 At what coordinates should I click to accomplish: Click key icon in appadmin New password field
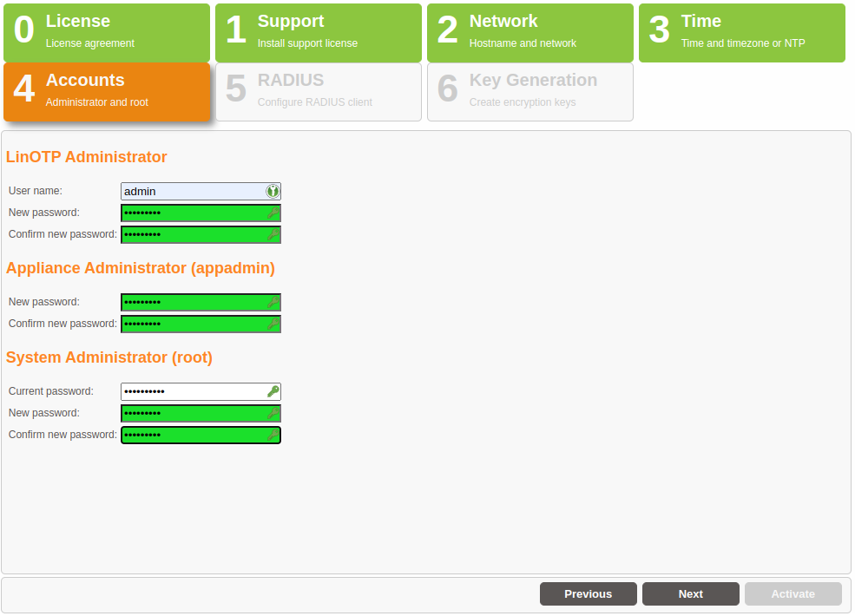(x=273, y=303)
